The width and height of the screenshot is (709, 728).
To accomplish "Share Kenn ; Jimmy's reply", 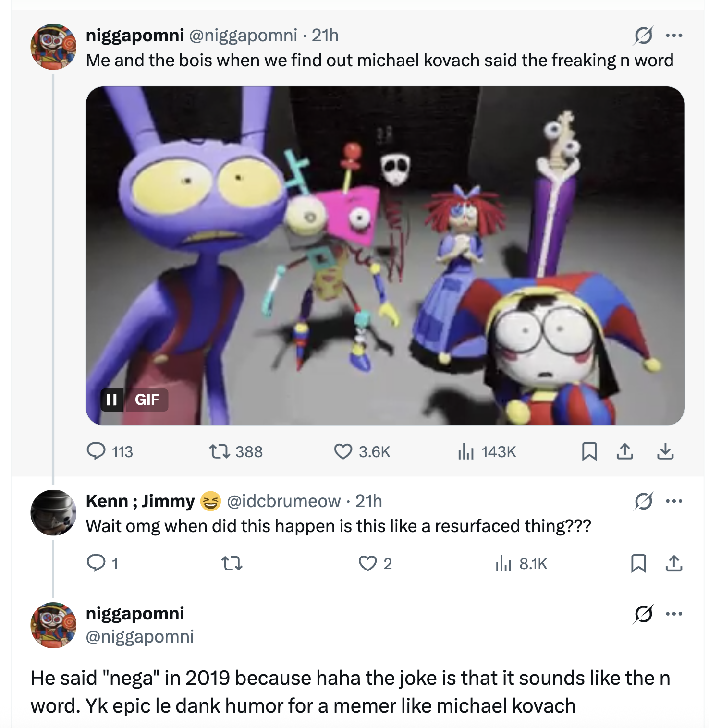I will [x=674, y=563].
